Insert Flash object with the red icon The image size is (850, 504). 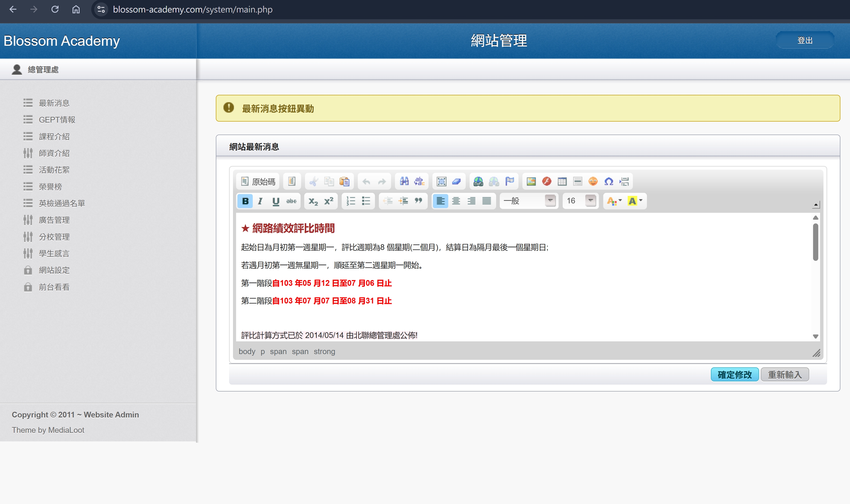click(547, 182)
